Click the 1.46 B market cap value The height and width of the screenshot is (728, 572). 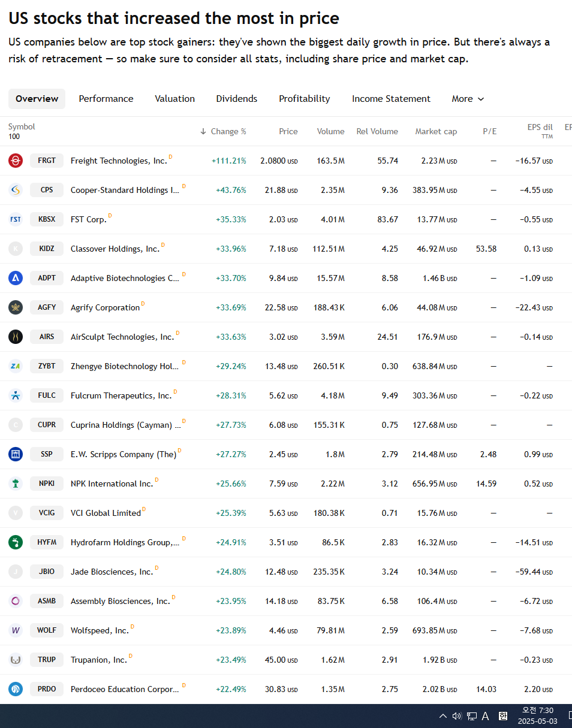(x=439, y=278)
